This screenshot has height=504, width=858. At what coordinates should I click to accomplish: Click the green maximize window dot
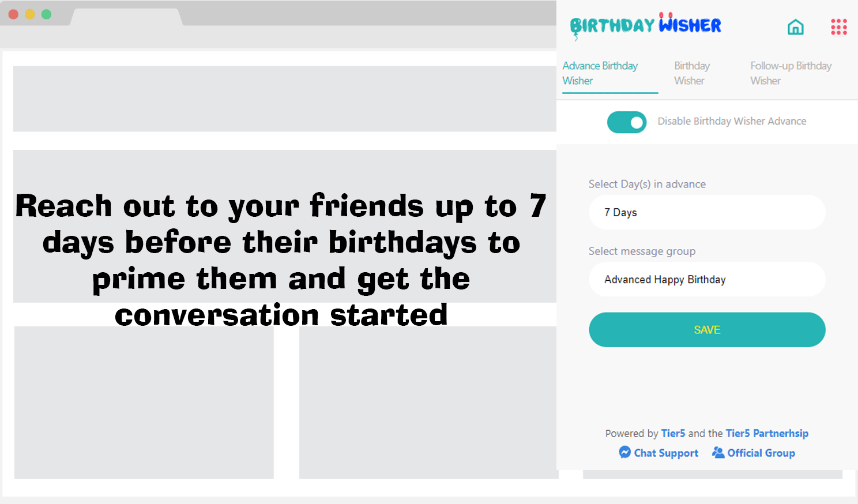tap(46, 14)
